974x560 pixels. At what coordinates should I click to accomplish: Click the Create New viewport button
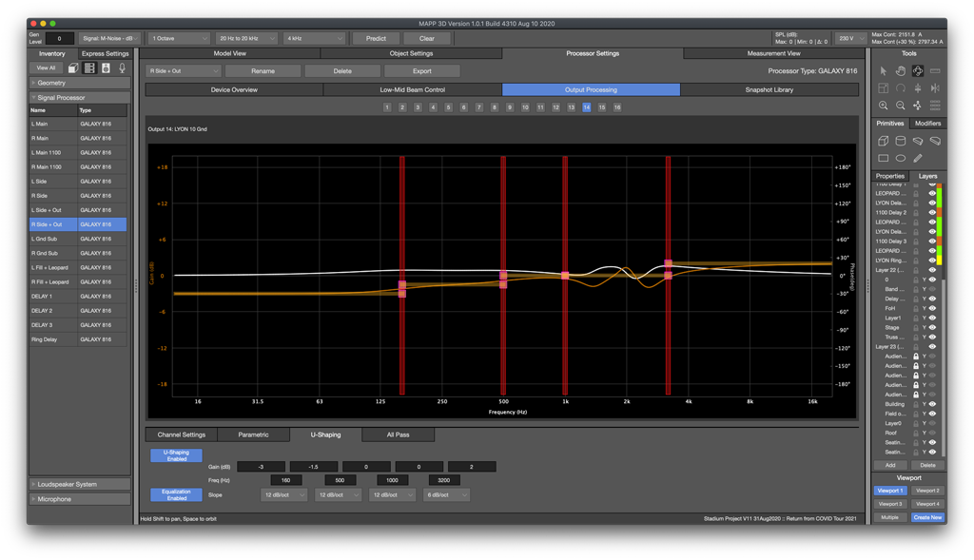tap(927, 517)
